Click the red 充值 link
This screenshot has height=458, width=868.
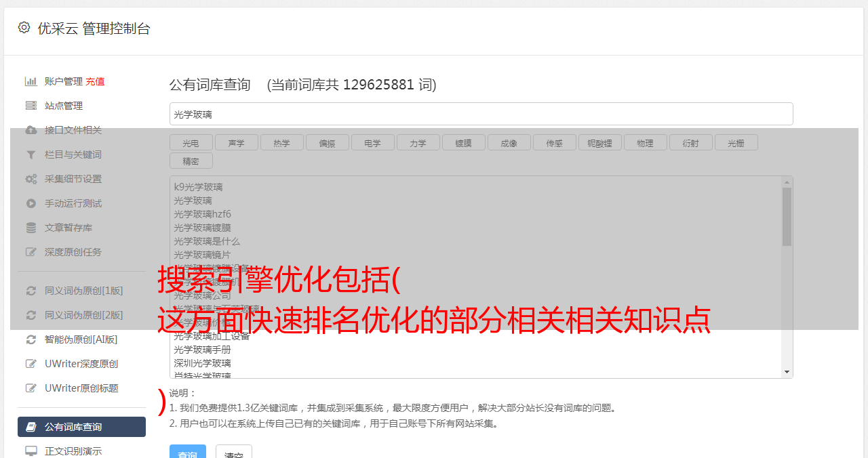95,81
